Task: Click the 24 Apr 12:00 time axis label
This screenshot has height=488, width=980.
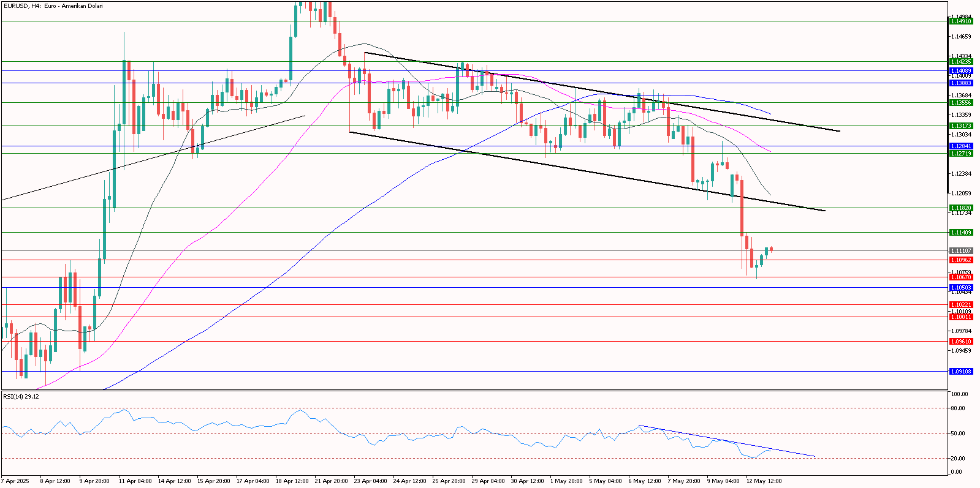Action: click(x=409, y=481)
